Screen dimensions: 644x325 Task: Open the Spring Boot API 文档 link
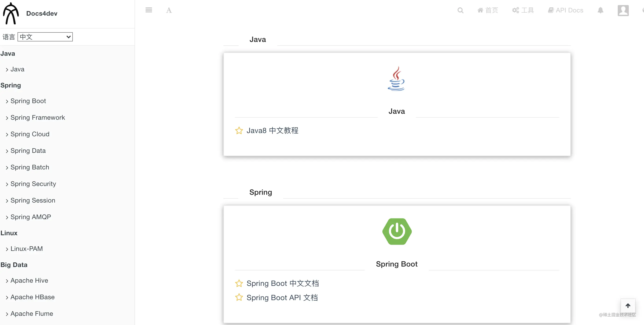pyautogui.click(x=282, y=298)
